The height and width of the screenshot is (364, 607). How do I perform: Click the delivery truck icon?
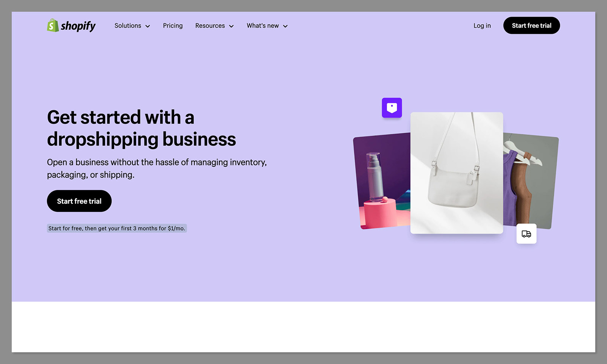[526, 234]
